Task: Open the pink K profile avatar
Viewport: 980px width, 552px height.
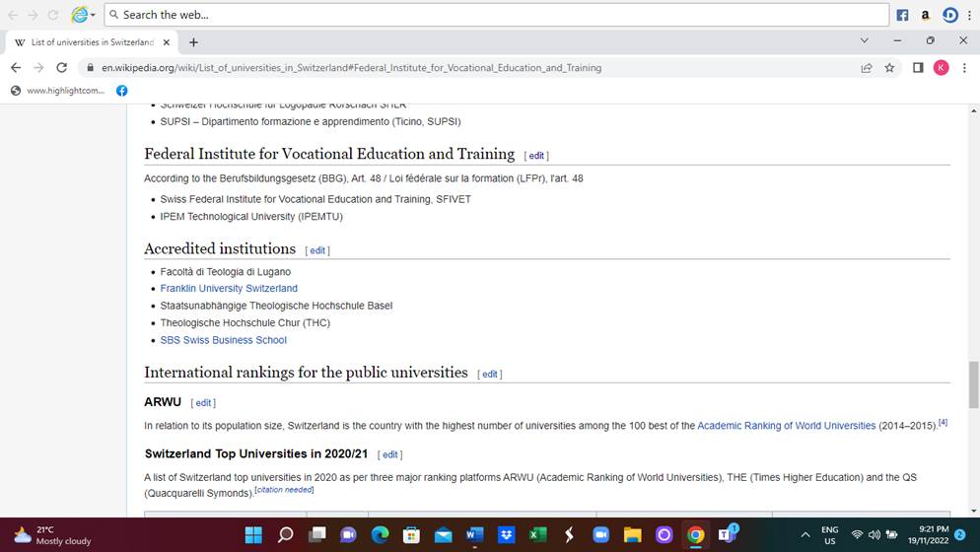Action: [941, 67]
